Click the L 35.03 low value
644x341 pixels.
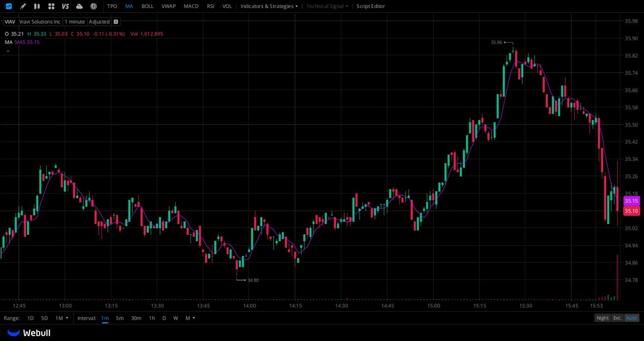58,33
